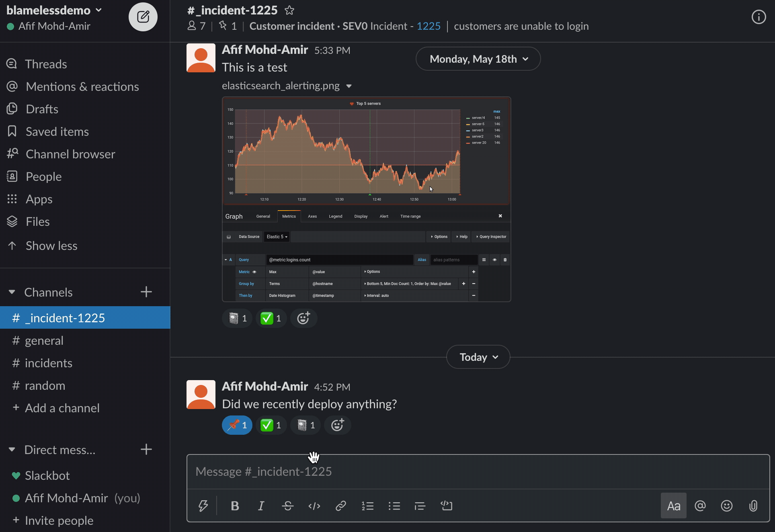
Task: Collapse elasticsearch_alerting.png attachment
Action: 349,86
